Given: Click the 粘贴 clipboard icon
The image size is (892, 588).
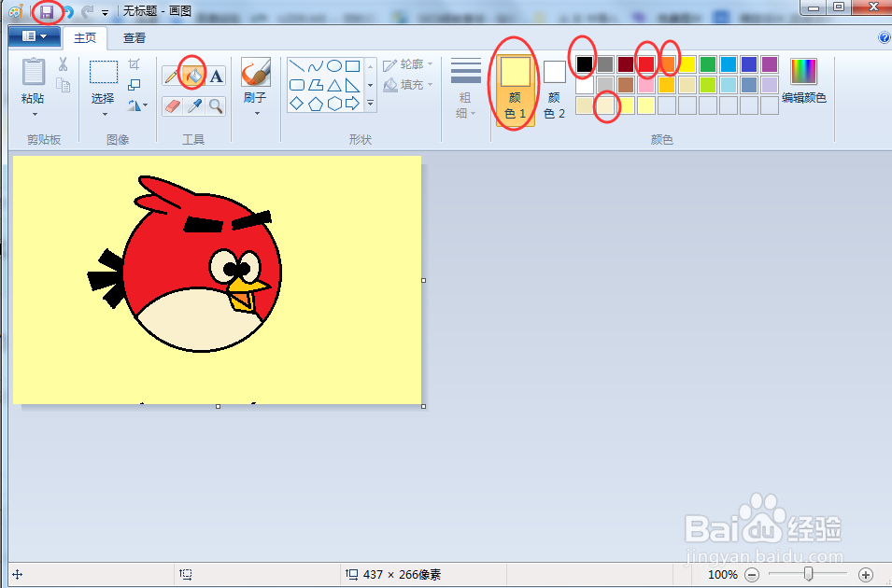Looking at the screenshot, I should [34, 73].
